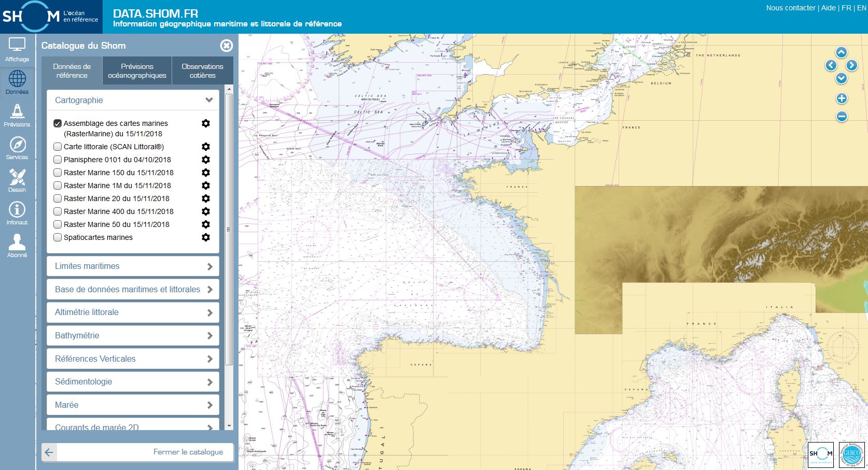This screenshot has width=868, height=470.
Task: Click the Services compass icon
Action: 17,148
